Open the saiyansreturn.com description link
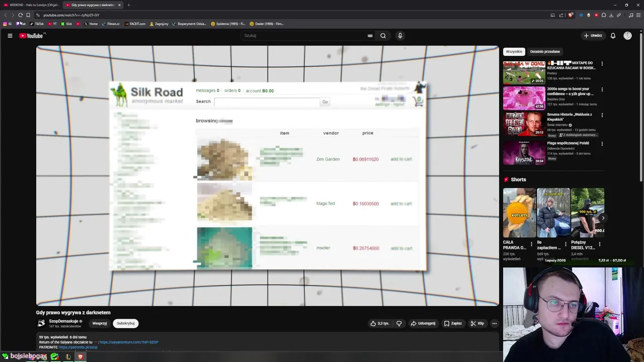The height and width of the screenshot is (362, 644). [x=129, y=342]
